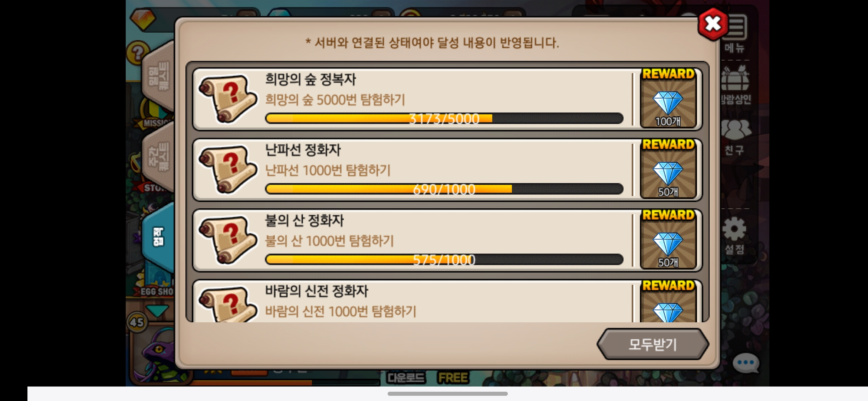Select the 난파선 정화자 scroll icon
The width and height of the screenshot is (868, 401).
[x=227, y=169]
